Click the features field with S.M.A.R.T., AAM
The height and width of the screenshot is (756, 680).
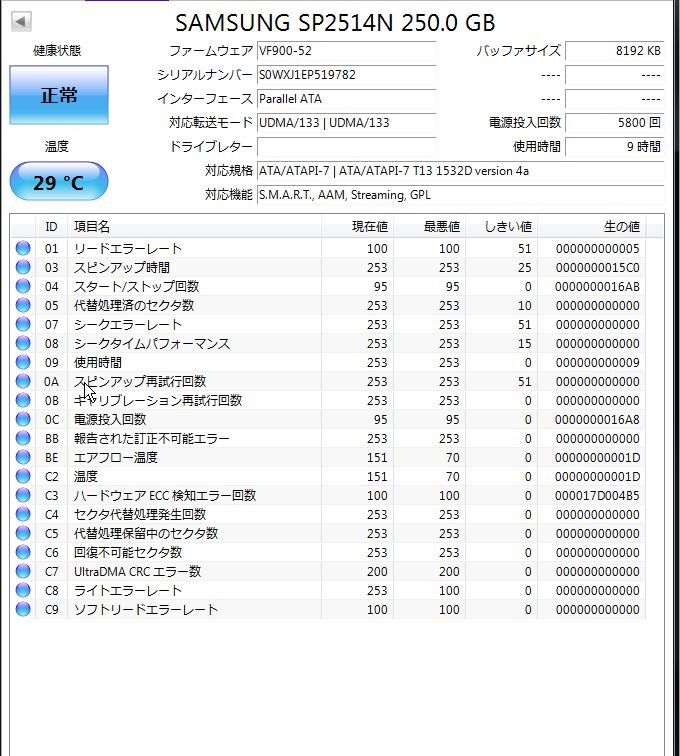pos(461,195)
